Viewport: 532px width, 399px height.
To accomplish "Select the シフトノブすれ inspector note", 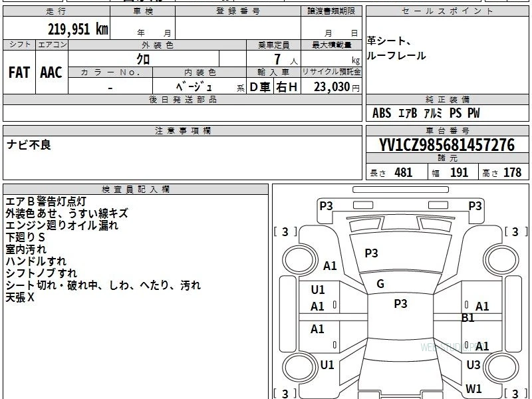I will (41, 273).
